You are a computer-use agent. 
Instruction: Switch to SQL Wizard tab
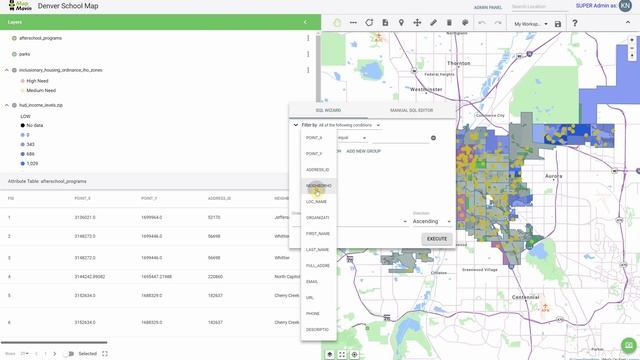pos(328,110)
